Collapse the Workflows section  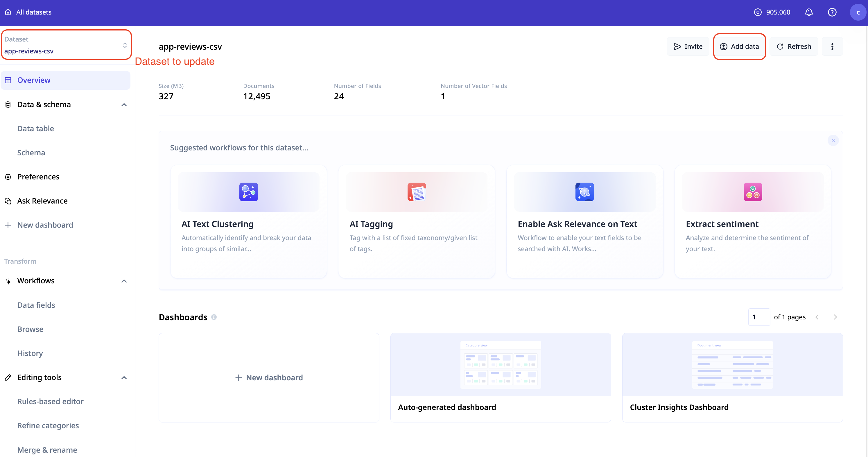point(124,281)
